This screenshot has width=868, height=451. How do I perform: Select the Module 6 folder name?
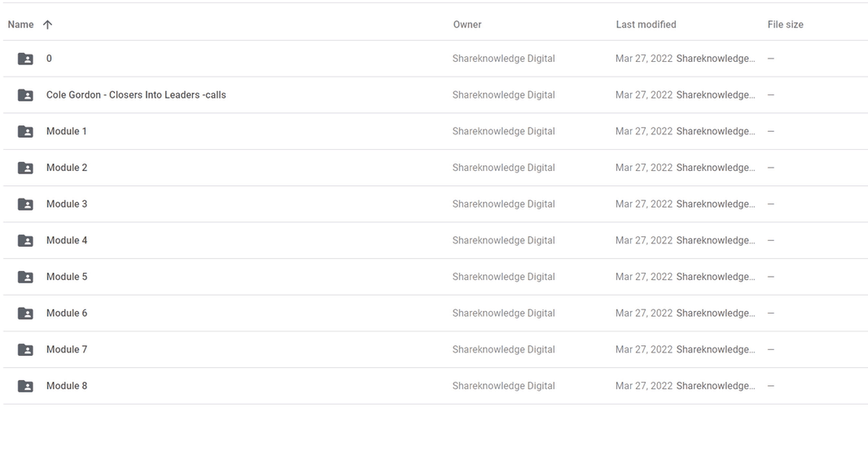67,313
